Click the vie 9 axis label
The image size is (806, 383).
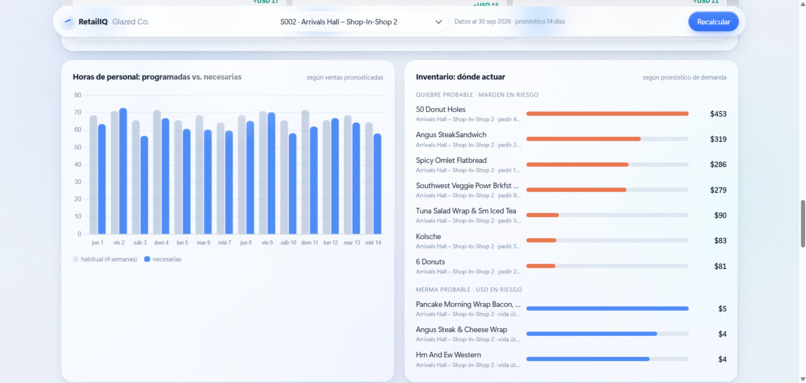[x=267, y=243]
